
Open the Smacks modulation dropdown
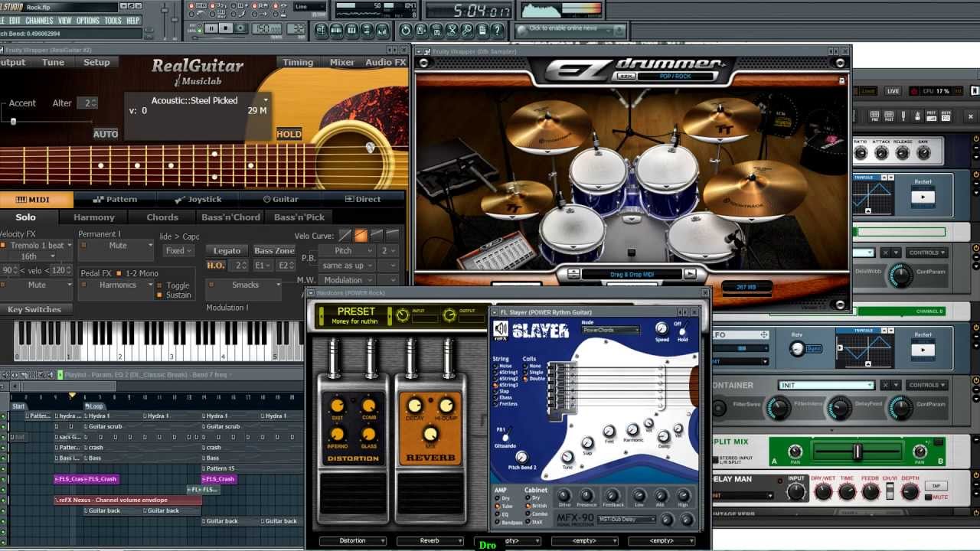click(244, 285)
